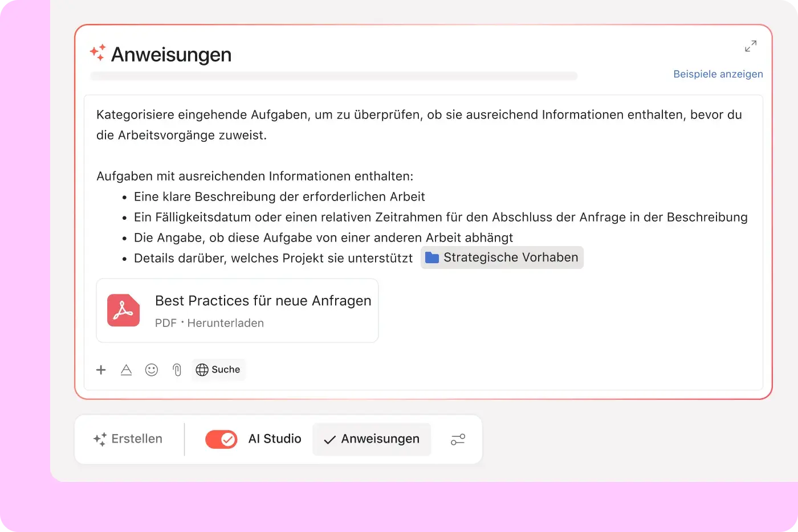Image resolution: width=798 pixels, height=532 pixels.
Task: Open the emoji picker
Action: (x=152, y=370)
